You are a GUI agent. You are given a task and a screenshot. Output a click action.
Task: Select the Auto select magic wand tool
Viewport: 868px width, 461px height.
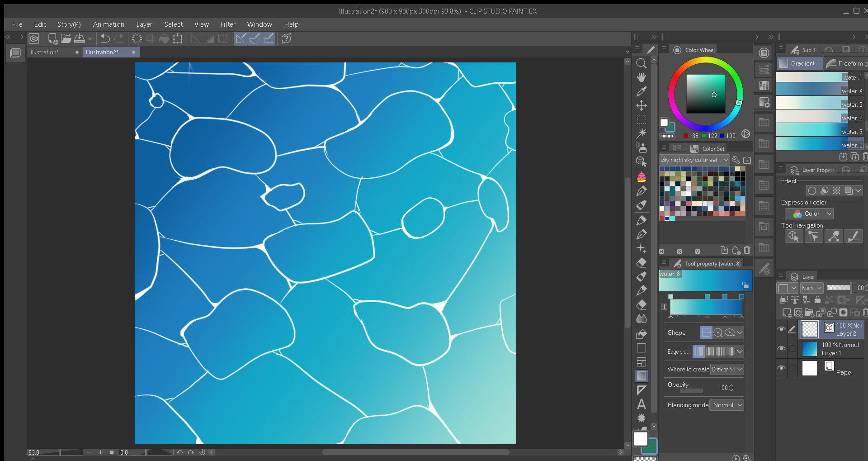point(641,133)
